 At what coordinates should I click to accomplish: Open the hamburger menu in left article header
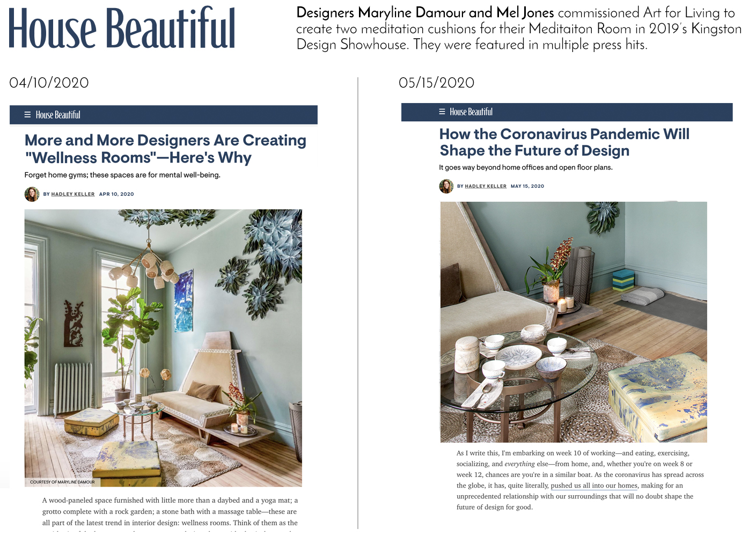27,115
